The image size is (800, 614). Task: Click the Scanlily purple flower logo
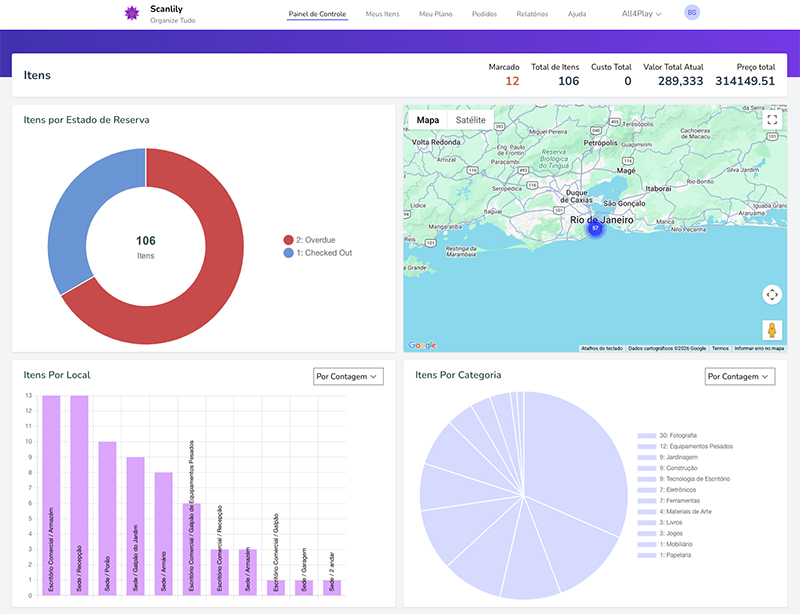(132, 13)
